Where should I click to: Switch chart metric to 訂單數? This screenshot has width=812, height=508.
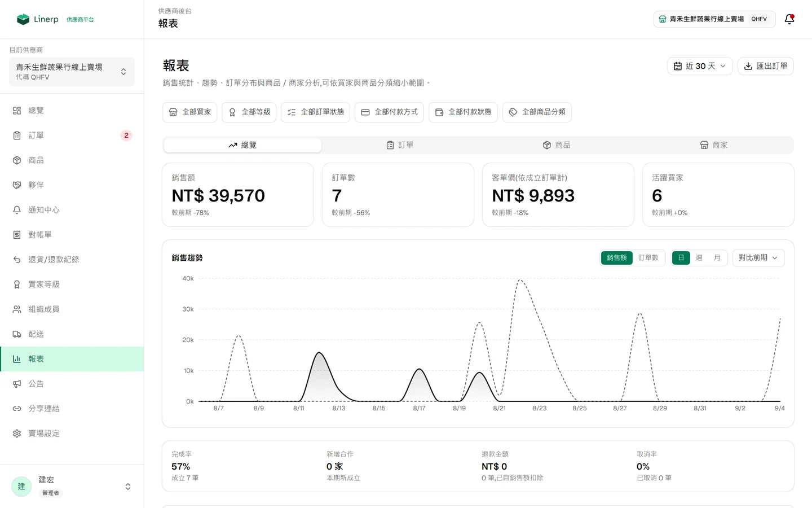[648, 258]
